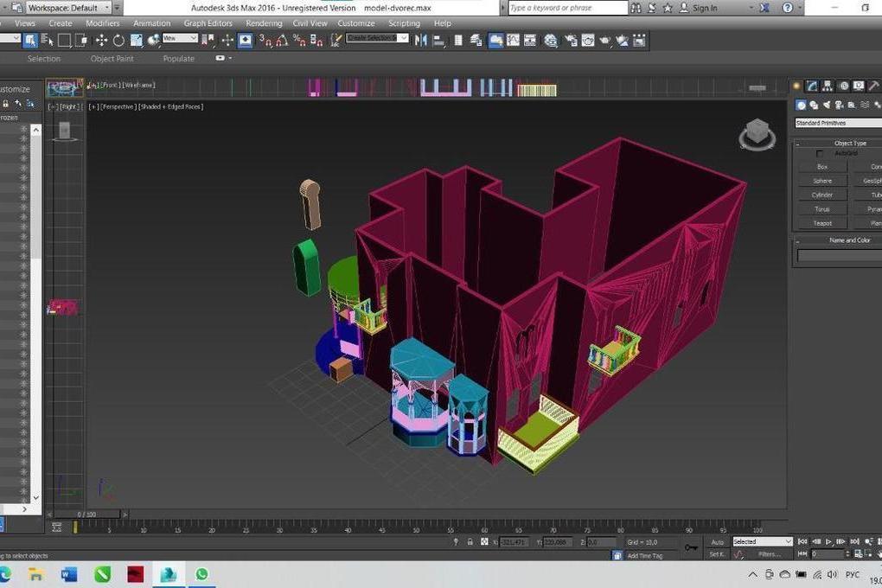Click the Select and Rotate tool
The height and width of the screenshot is (588, 882).
coord(119,40)
